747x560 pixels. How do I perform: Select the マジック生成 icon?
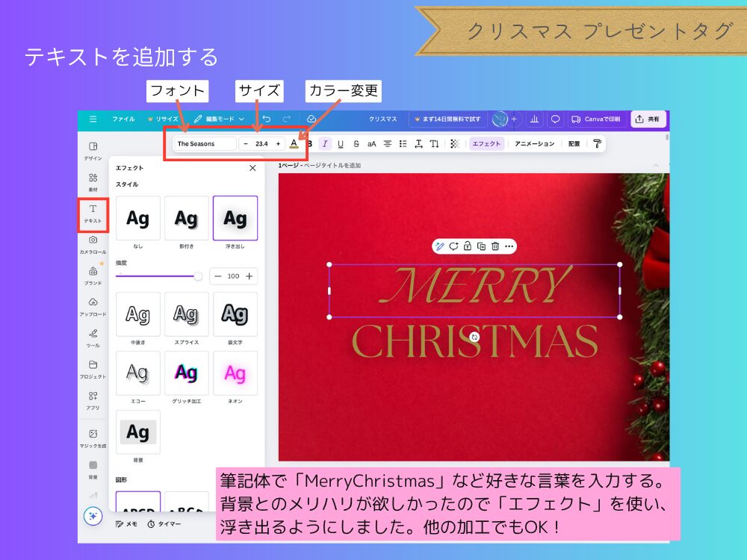point(92,440)
